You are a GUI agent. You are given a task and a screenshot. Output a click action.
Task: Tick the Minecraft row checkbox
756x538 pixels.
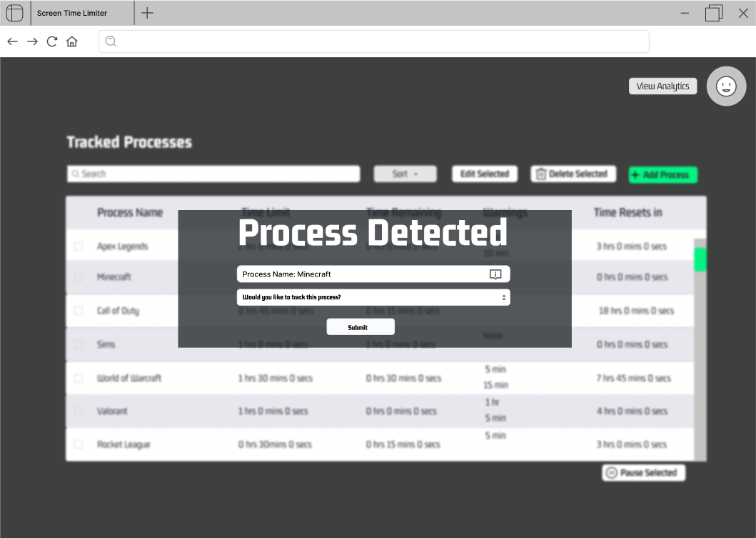click(x=79, y=277)
